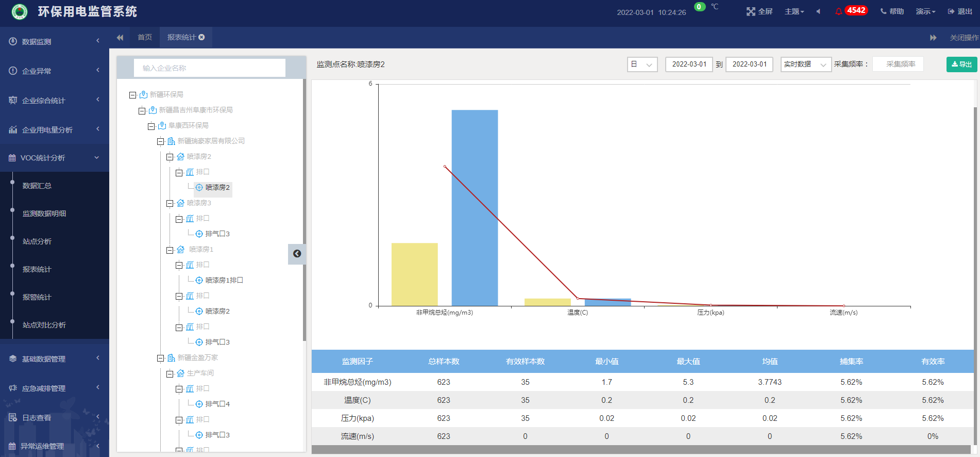
Task: Collapse tree panel with round arrow button
Action: [x=297, y=254]
